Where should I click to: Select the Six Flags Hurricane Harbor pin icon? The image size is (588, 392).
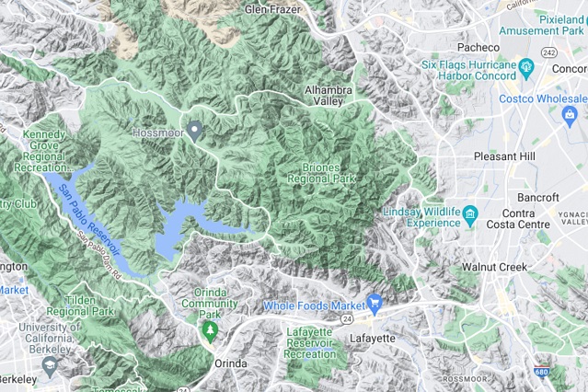[x=526, y=69]
